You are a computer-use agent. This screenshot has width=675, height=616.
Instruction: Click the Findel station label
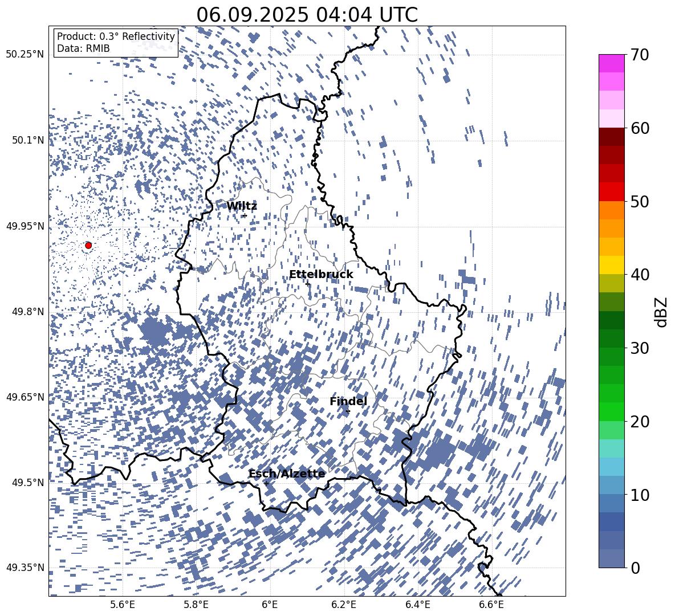pyautogui.click(x=348, y=401)
